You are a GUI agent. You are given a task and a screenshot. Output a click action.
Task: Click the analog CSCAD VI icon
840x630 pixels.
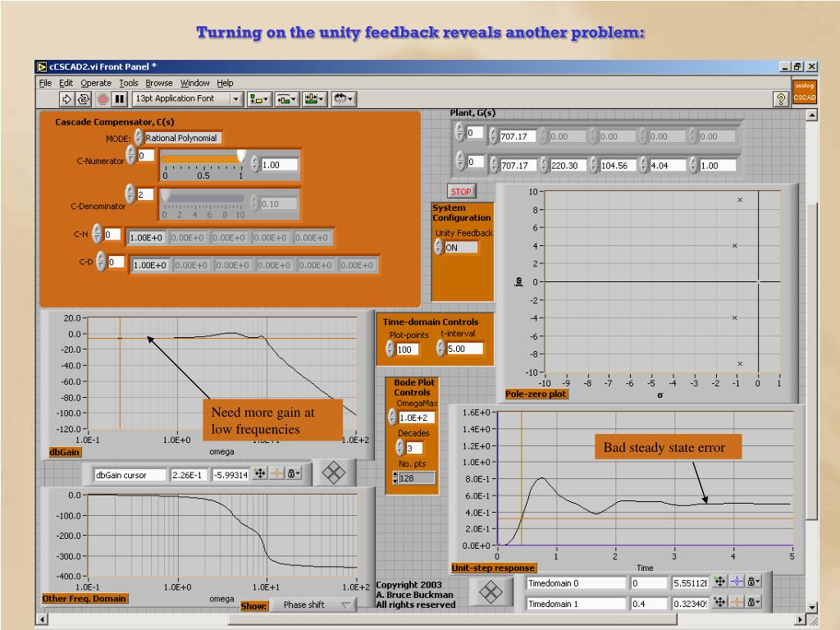804,92
